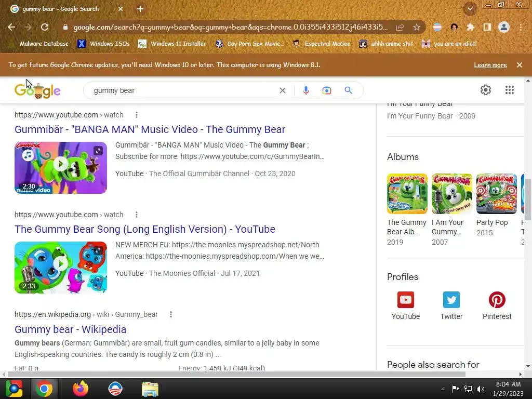Dismiss the Chrome update banner
This screenshot has height=399, width=532.
[520, 65]
